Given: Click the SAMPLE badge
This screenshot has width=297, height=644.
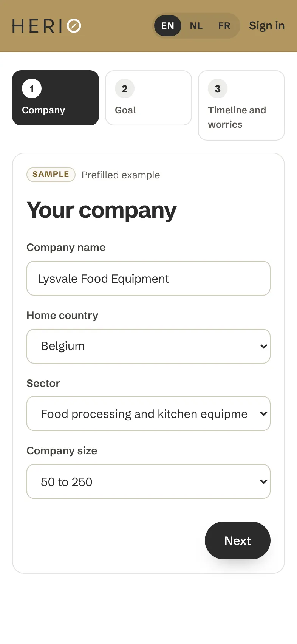Looking at the screenshot, I should point(51,175).
